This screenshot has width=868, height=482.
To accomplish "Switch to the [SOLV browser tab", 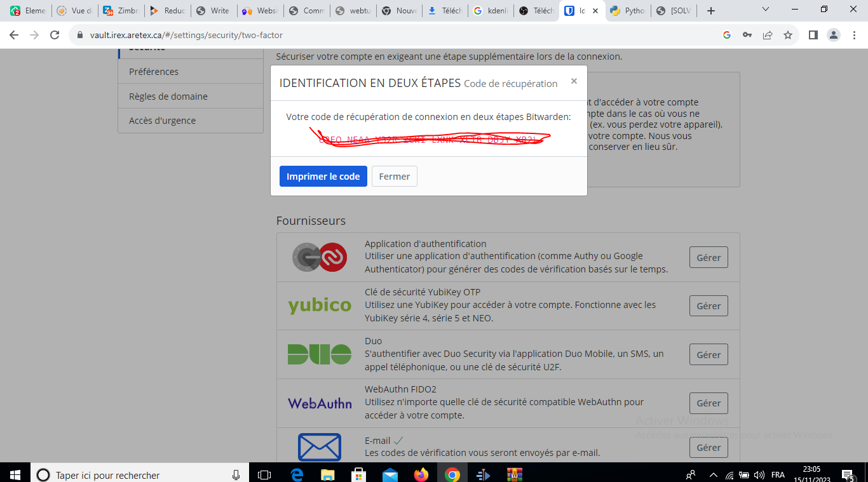I will point(675,11).
